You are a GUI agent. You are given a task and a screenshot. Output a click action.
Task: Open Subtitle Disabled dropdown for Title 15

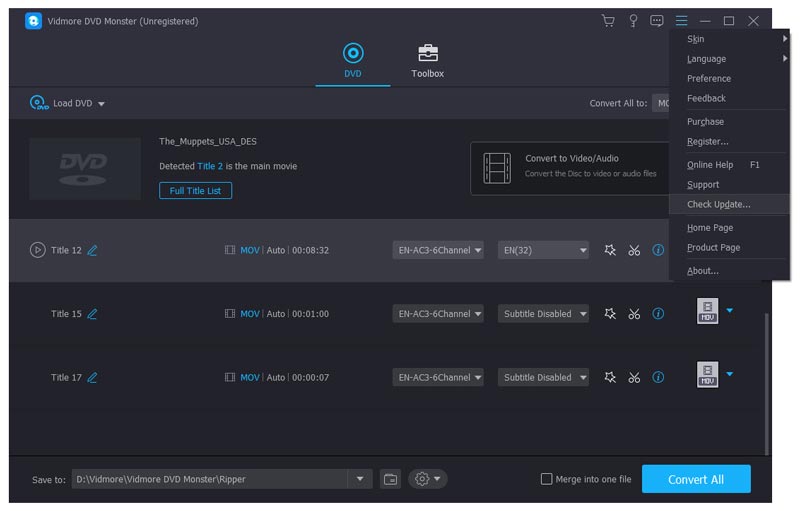[x=543, y=314]
